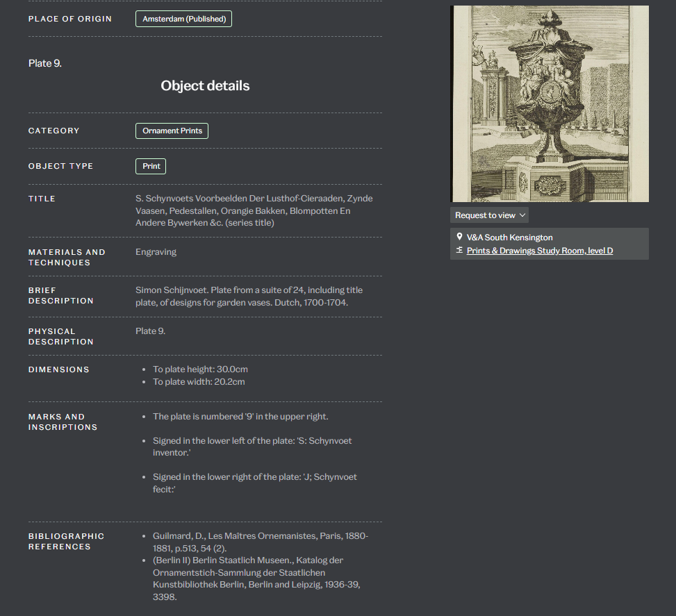Click the Print object type tag
Viewport: 676px width, 616px height.
(151, 166)
